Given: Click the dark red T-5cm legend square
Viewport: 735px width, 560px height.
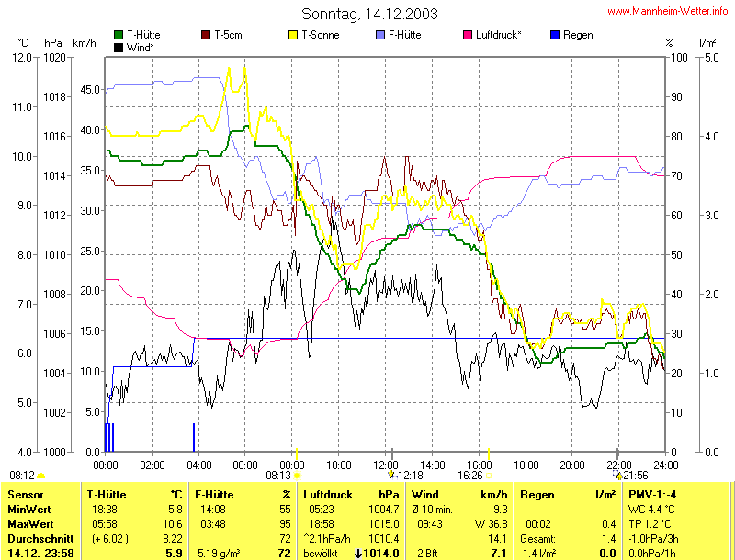Looking at the screenshot, I should tap(205, 35).
